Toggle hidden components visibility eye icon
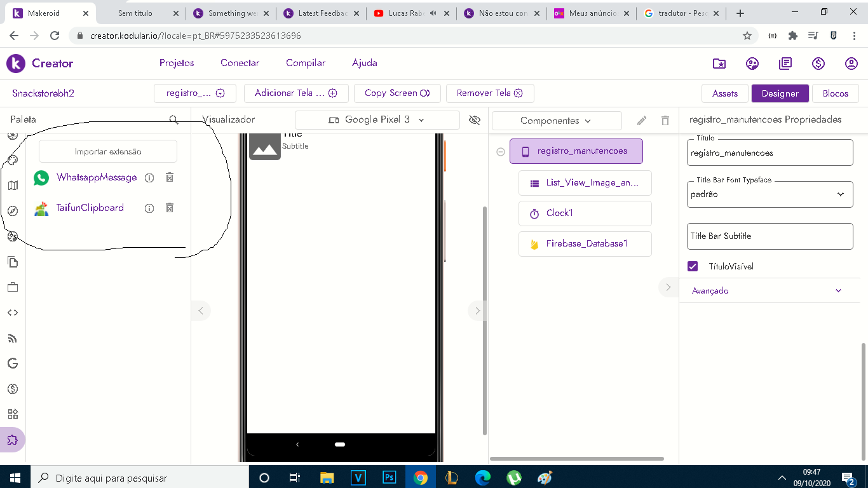 coord(474,120)
